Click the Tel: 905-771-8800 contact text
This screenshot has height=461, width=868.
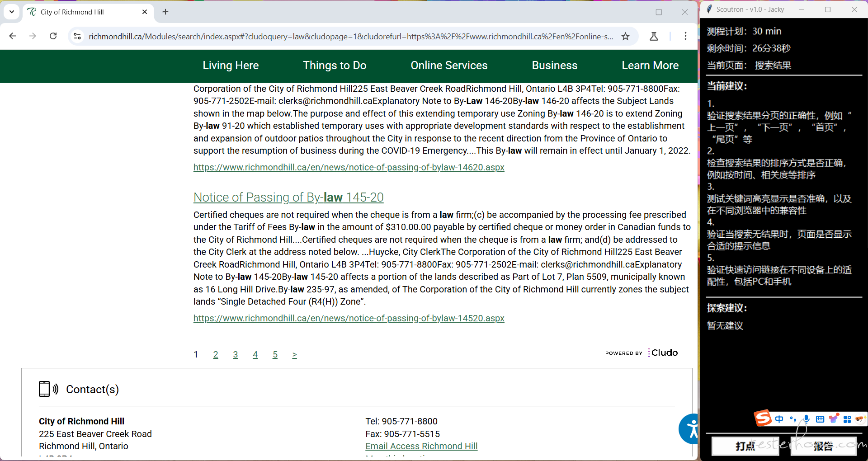point(401,421)
